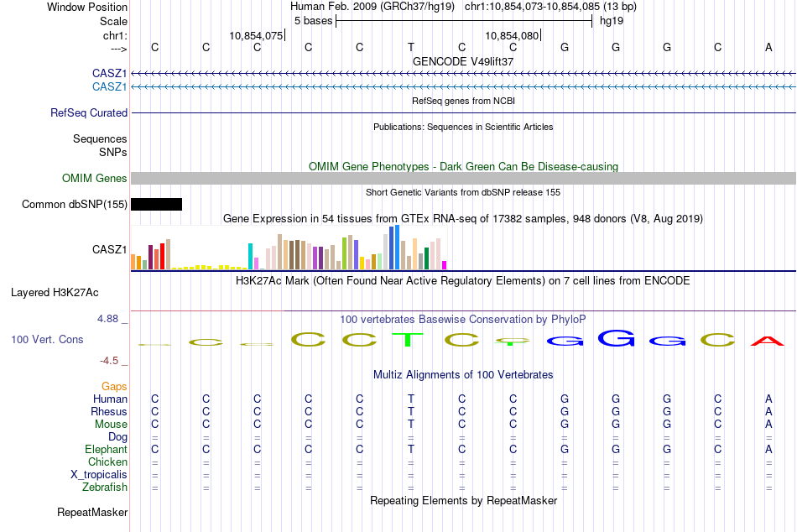Click the A base in the Human row
The width and height of the screenshot is (797, 532).
(768, 399)
